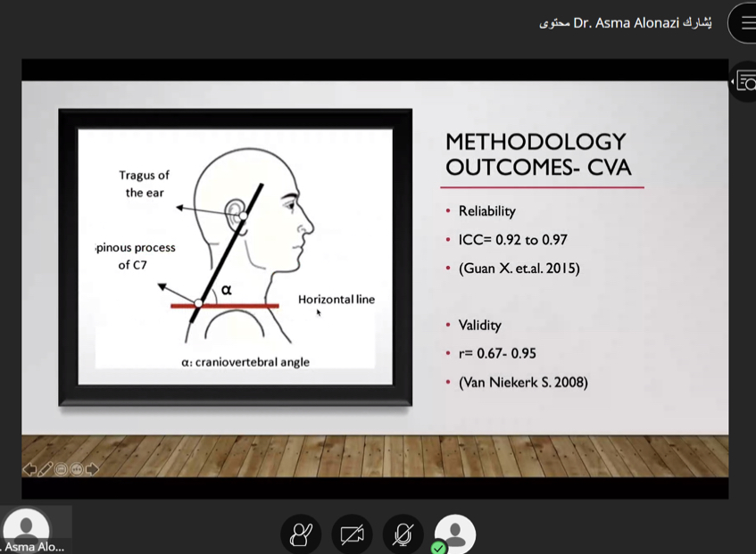Unmute the microphone audio button

point(403,534)
